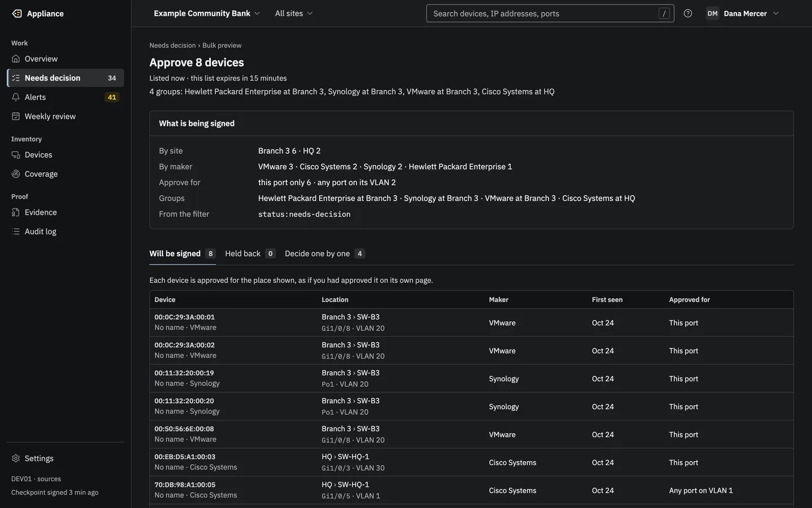Click the Devices icon in sidebar
The width and height of the screenshot is (812, 508).
(16, 155)
